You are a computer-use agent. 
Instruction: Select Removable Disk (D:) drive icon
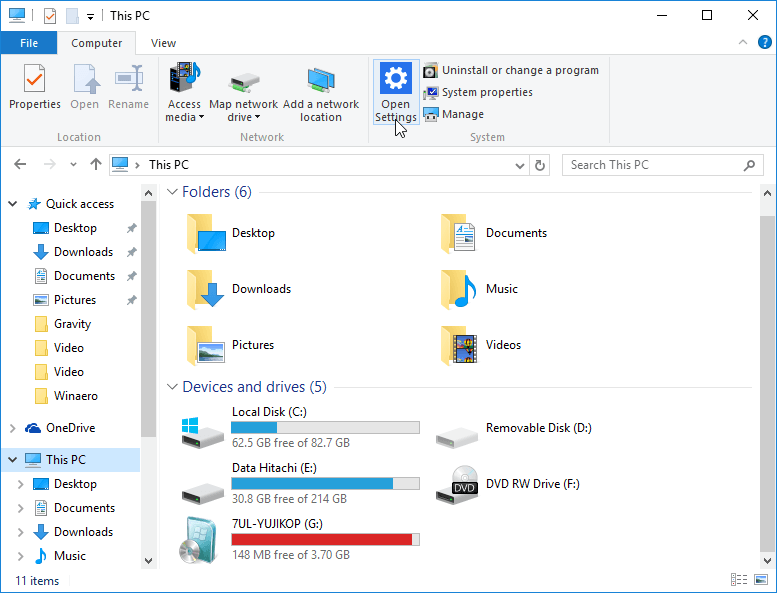(x=456, y=437)
